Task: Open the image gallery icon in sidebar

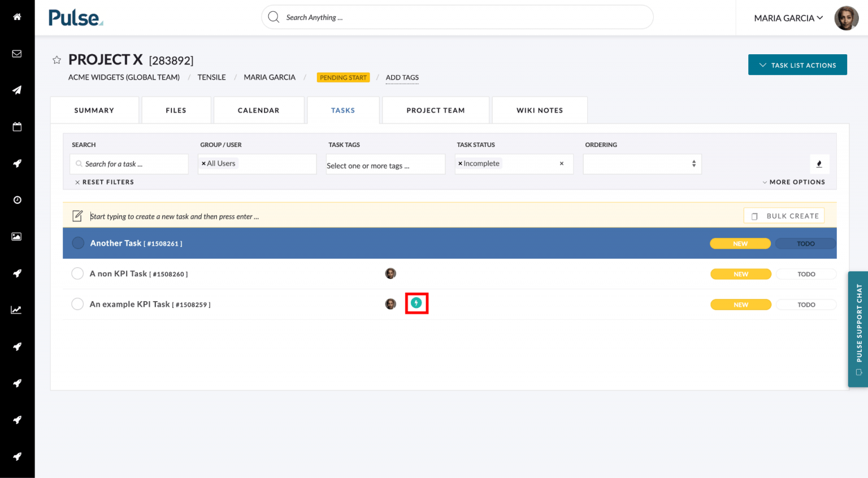Action: [17, 236]
